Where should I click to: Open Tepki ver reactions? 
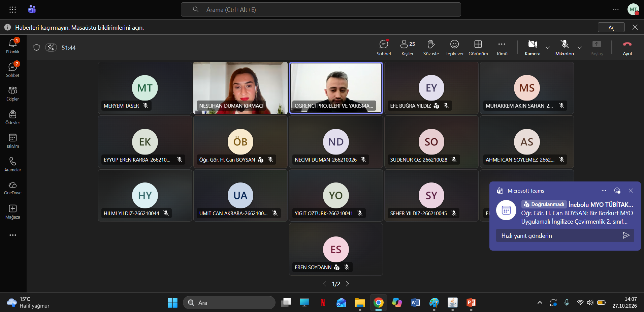[455, 48]
